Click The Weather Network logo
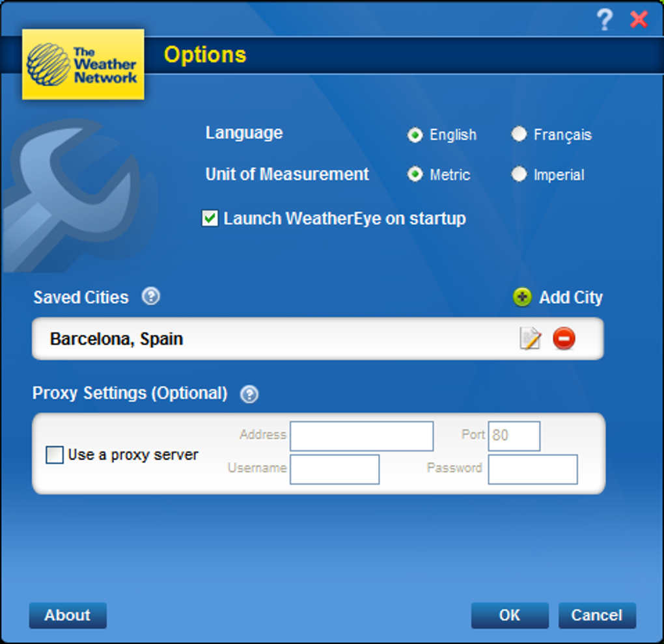The image size is (664, 644). (83, 64)
